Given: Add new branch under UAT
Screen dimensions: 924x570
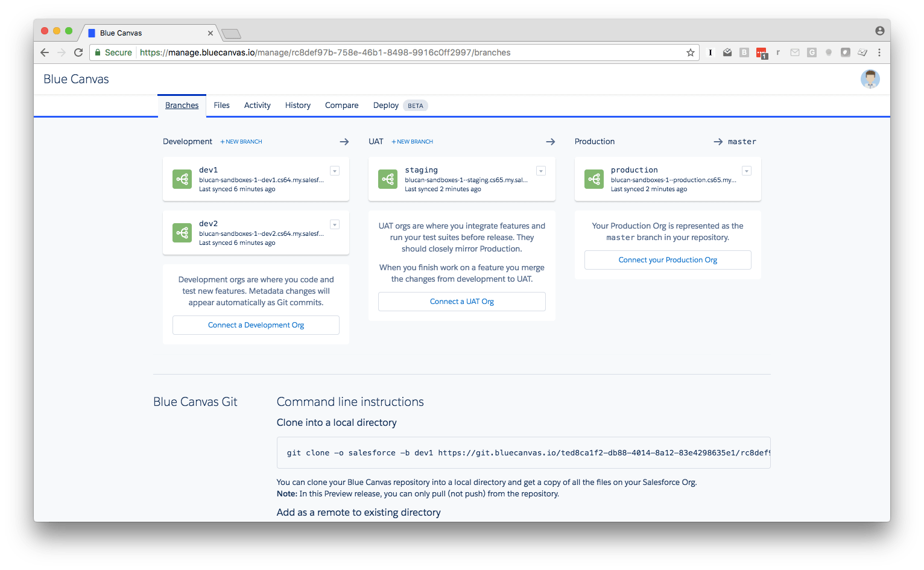Looking at the screenshot, I should [x=413, y=142].
